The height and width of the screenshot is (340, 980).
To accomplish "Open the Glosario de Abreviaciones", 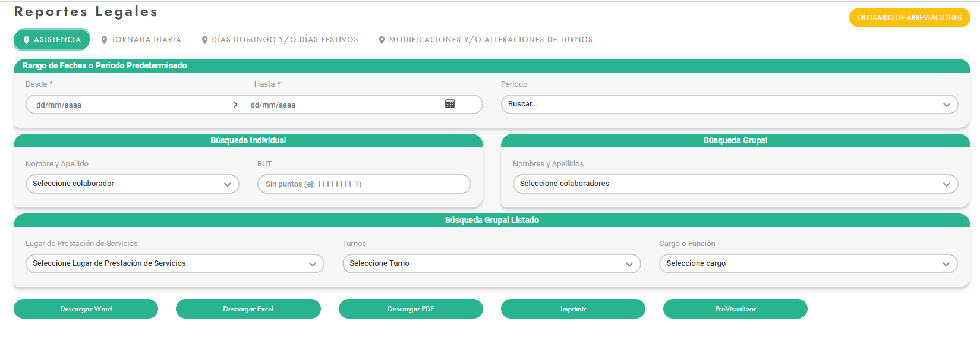I will [x=909, y=18].
